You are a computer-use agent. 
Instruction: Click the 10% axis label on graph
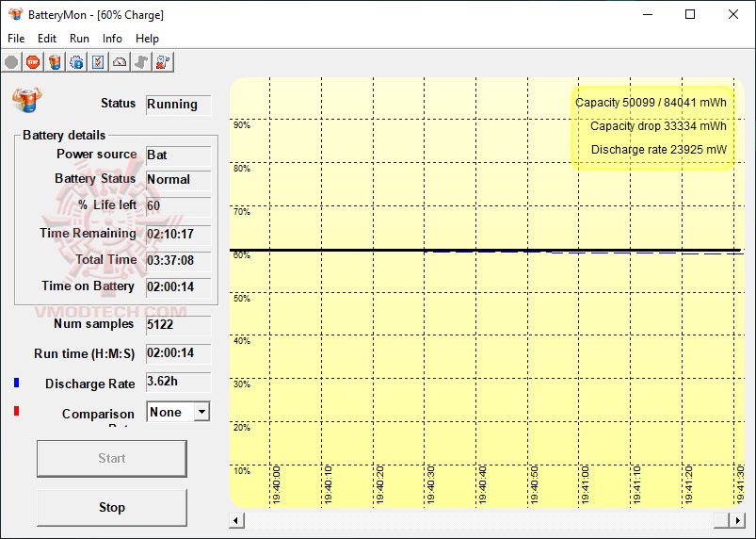[242, 471]
